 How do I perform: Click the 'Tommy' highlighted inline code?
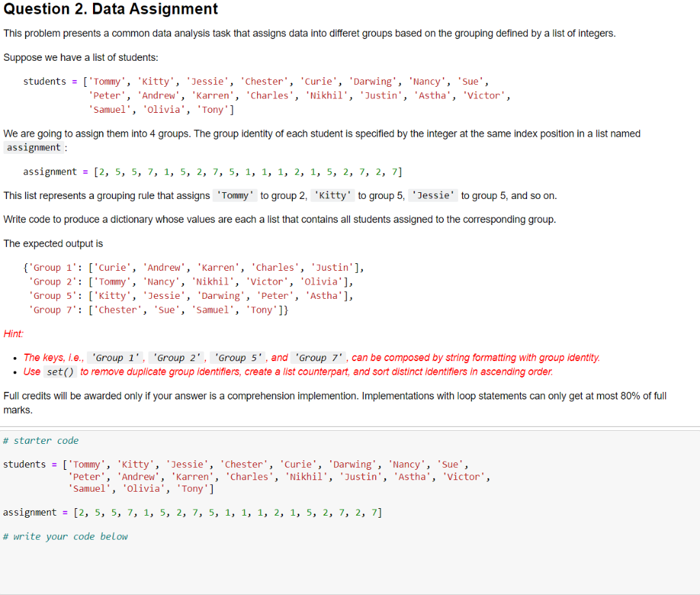click(234, 195)
